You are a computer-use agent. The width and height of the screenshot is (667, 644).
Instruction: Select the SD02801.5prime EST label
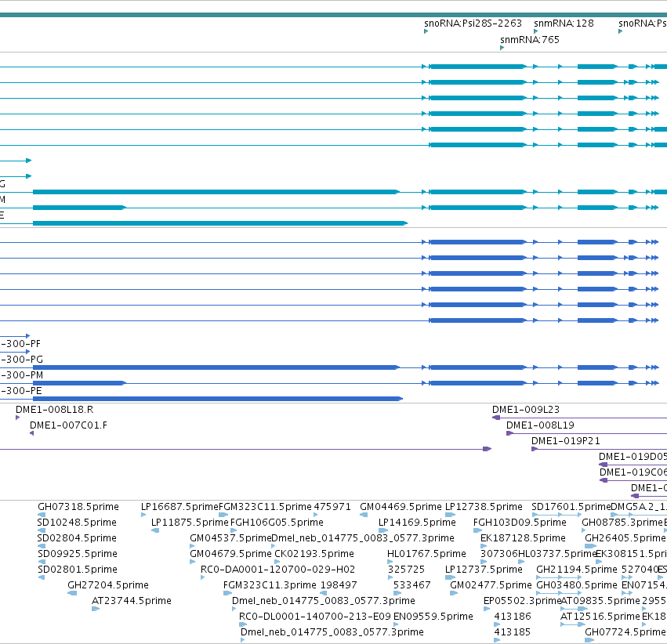click(x=78, y=570)
